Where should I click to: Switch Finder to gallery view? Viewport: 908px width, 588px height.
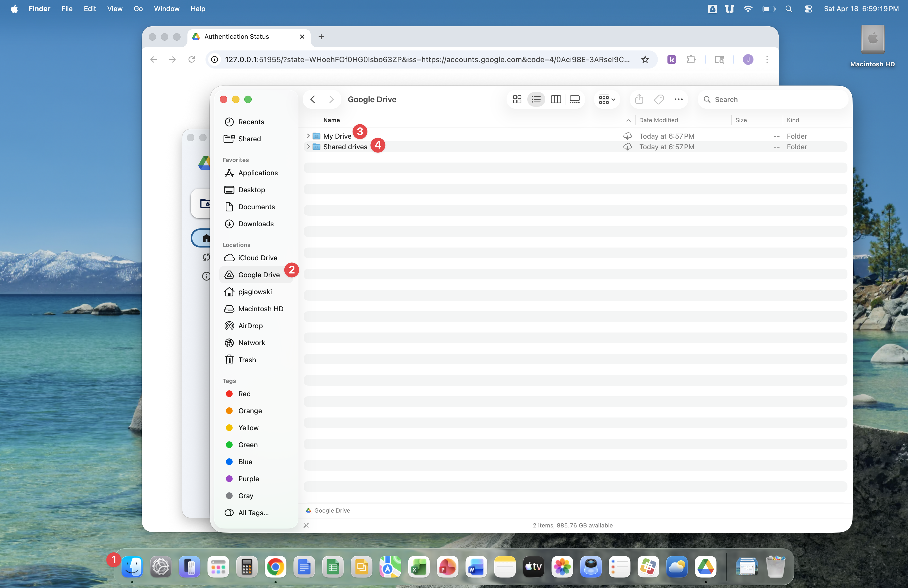point(575,100)
